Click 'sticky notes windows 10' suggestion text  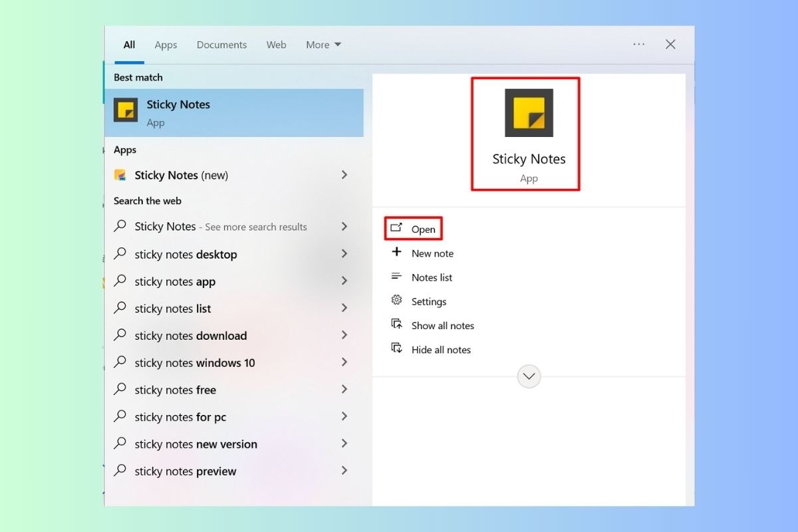[195, 363]
